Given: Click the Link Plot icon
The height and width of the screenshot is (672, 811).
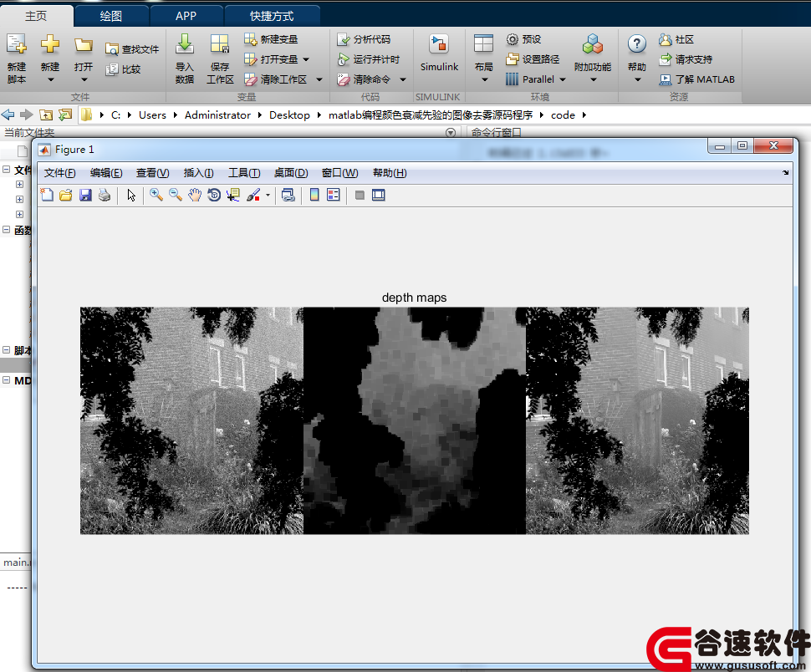Looking at the screenshot, I should (288, 195).
